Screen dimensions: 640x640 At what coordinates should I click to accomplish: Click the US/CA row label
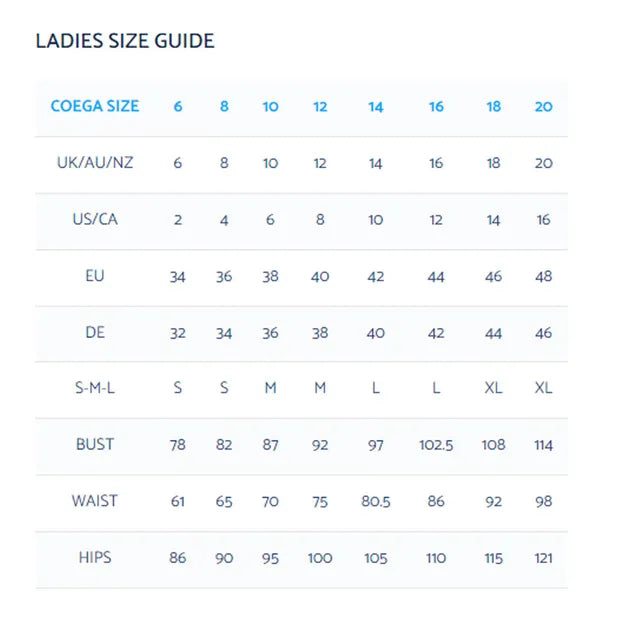pos(95,219)
